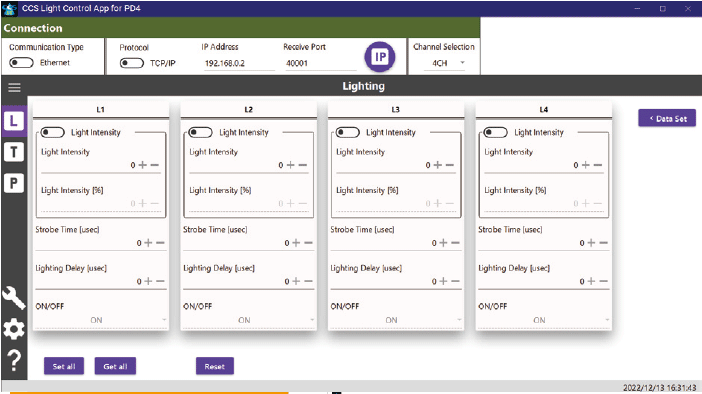Toggle the Communication Type Ethernet switch

(x=21, y=63)
